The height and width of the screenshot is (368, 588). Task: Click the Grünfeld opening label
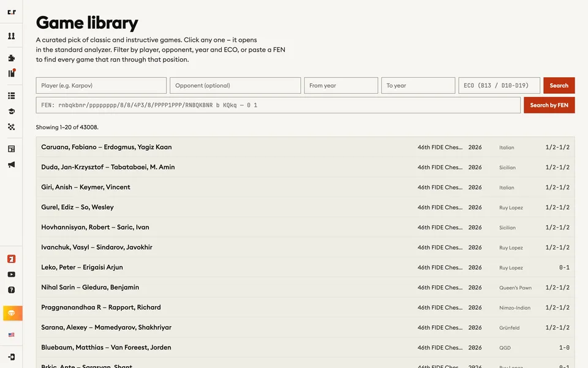coord(509,328)
